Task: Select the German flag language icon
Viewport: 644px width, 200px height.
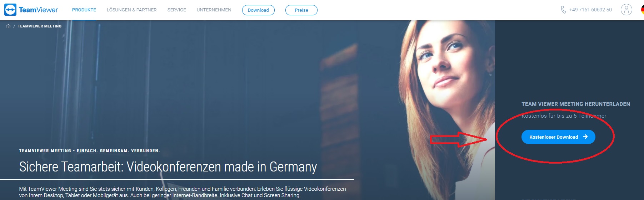Action: [642, 10]
